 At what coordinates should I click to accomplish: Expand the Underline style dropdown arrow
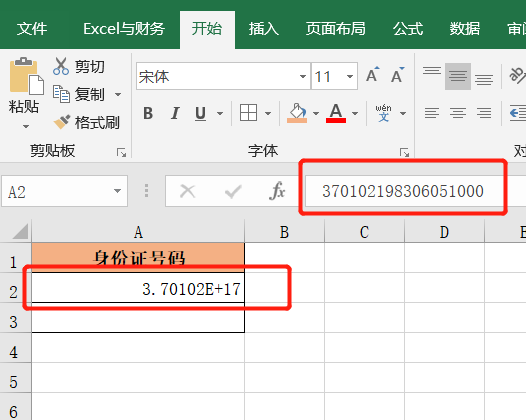(220, 113)
